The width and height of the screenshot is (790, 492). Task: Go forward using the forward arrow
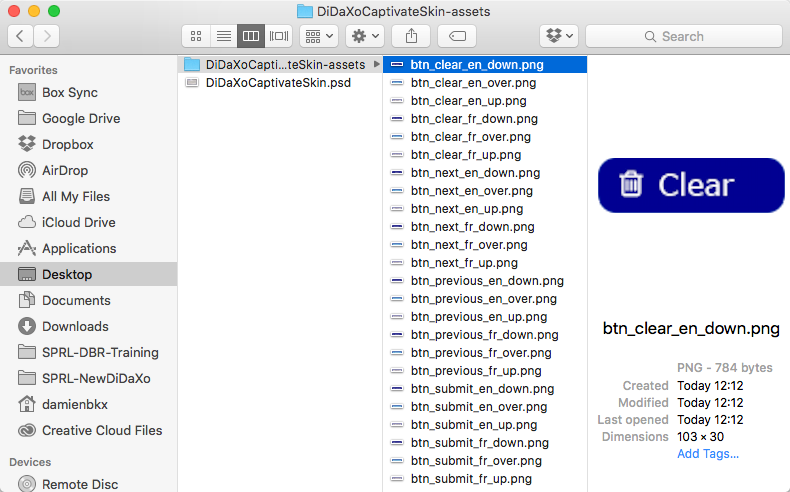click(x=46, y=36)
